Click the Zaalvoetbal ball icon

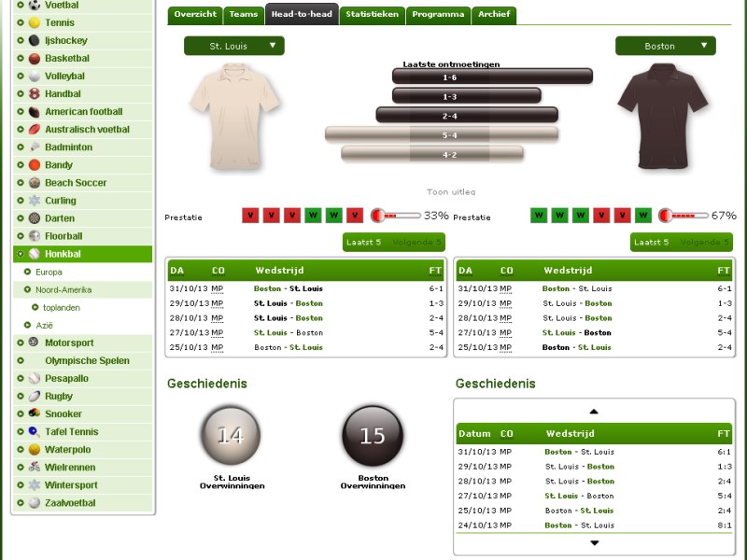click(35, 503)
